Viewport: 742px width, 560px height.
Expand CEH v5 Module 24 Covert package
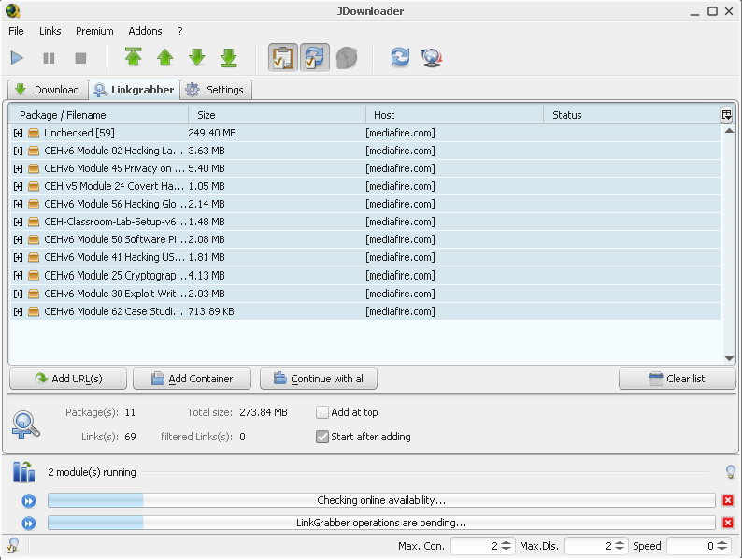[18, 186]
